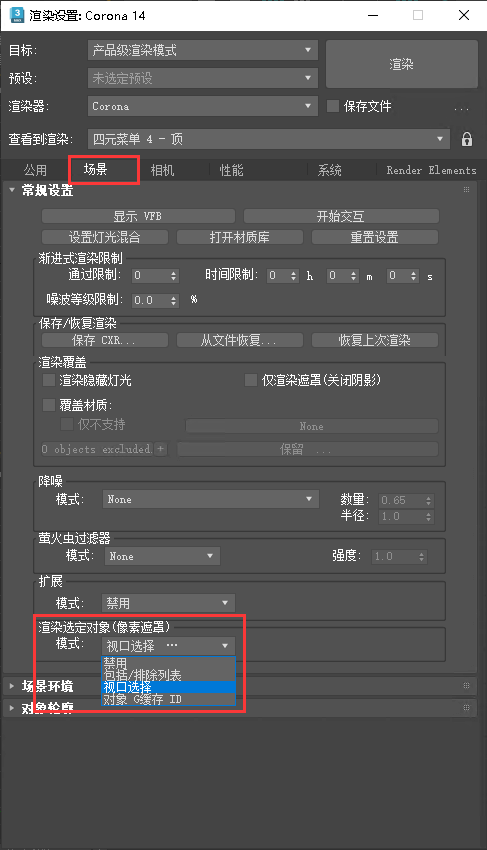
Task: Click the ellipsis beside 视口选择 mode
Action: point(172,645)
